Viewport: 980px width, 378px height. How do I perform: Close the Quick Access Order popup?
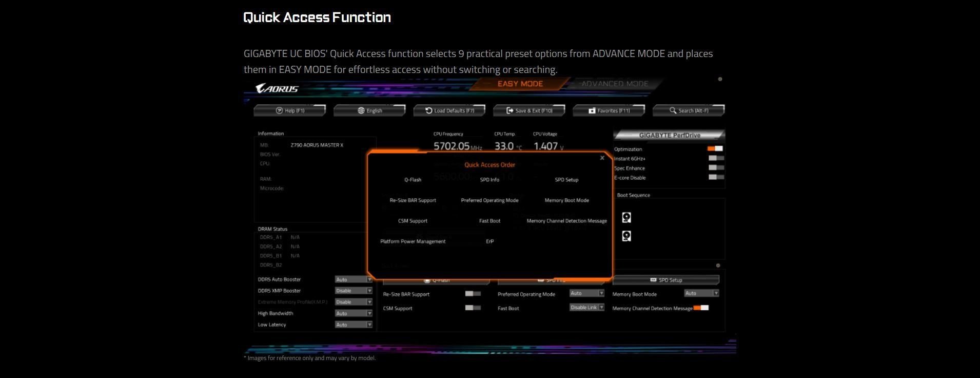(x=602, y=158)
